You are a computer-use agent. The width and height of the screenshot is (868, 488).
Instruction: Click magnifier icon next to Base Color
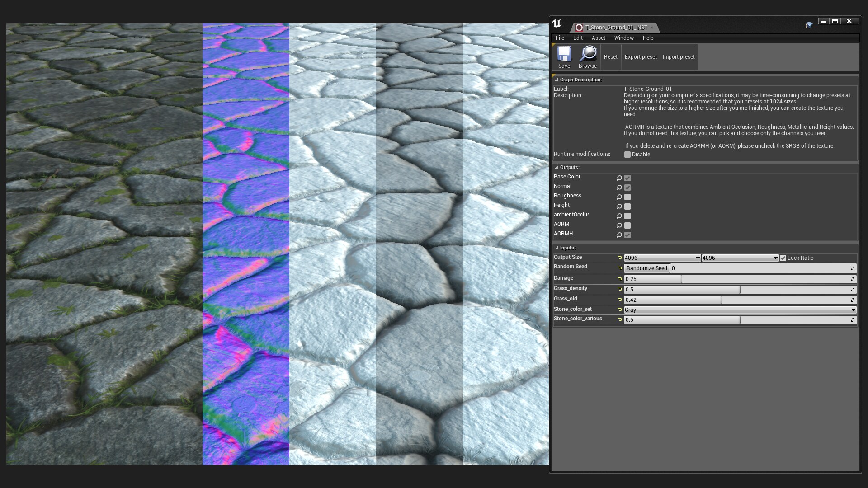click(x=619, y=178)
